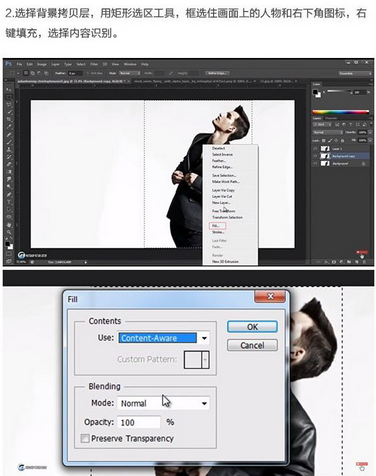376x476 pixels.
Task: Select the Horizontal Type tool
Action: tap(9, 202)
